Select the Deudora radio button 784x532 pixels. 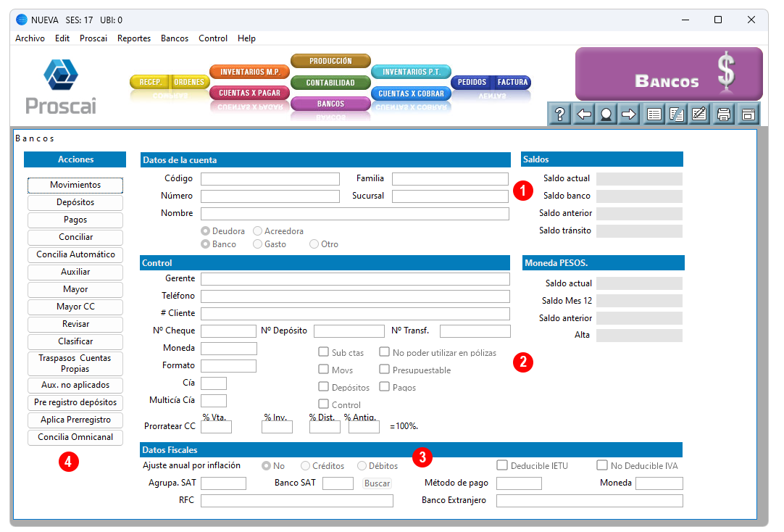click(205, 231)
